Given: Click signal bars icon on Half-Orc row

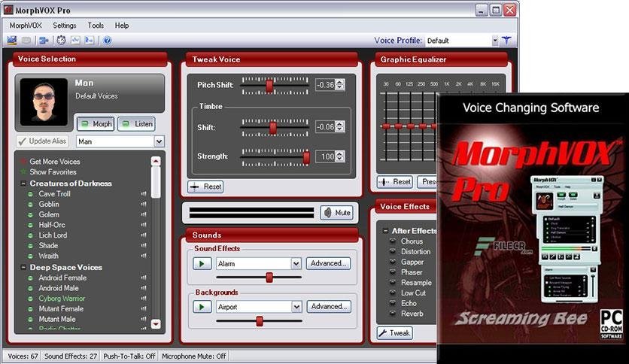Looking at the screenshot, I should tap(144, 225).
